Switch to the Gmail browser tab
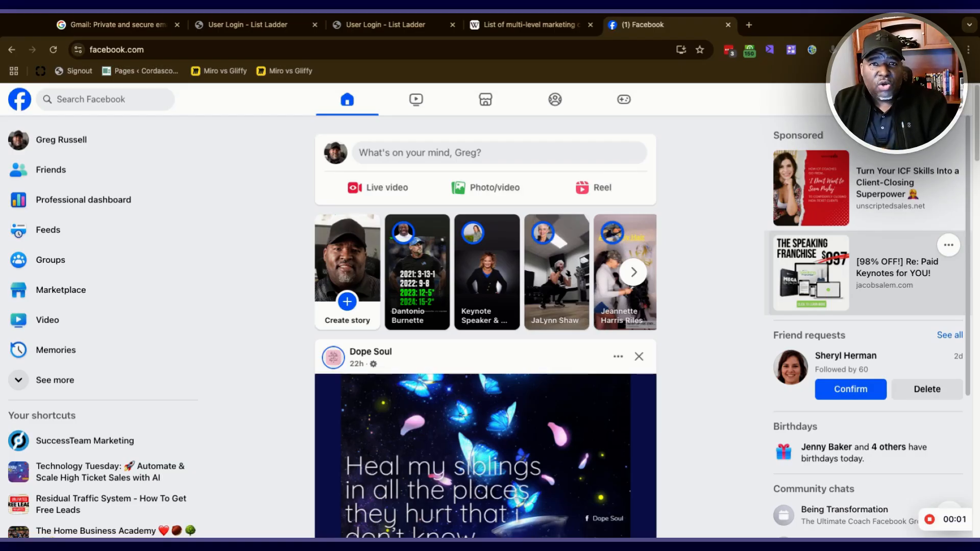This screenshot has width=980, height=551. click(x=117, y=24)
